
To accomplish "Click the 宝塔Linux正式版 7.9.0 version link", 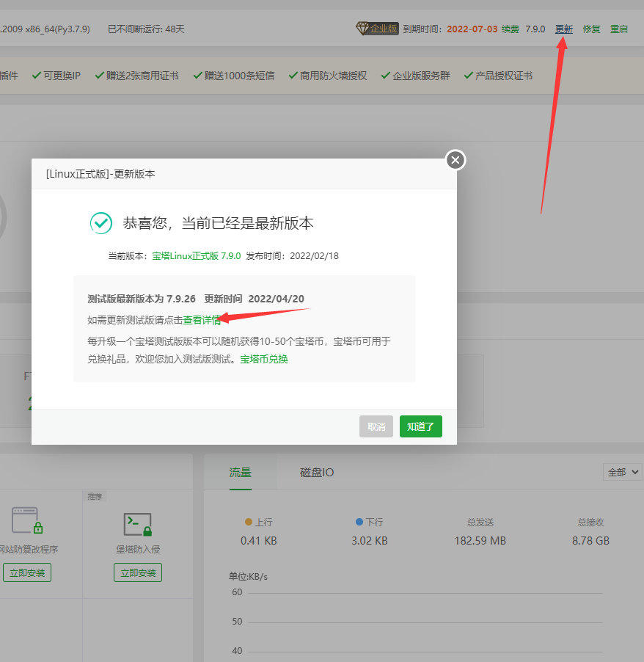I will (x=197, y=256).
